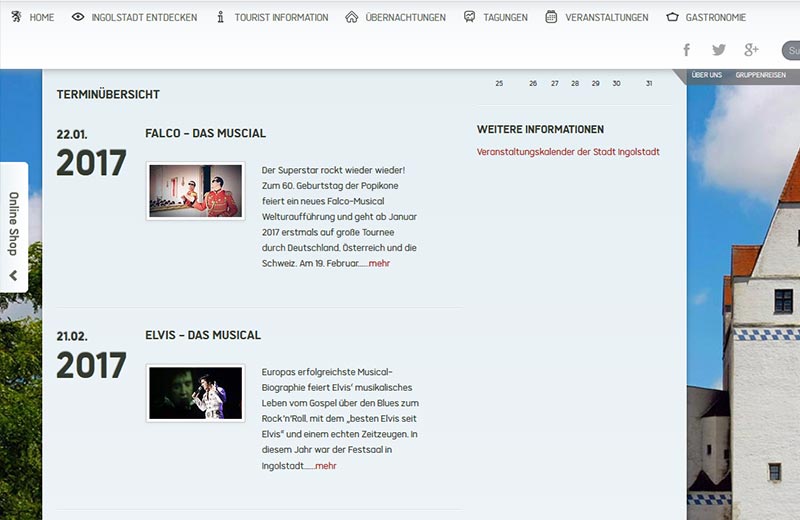
Task: Select calendar day 27
Action: tap(555, 83)
